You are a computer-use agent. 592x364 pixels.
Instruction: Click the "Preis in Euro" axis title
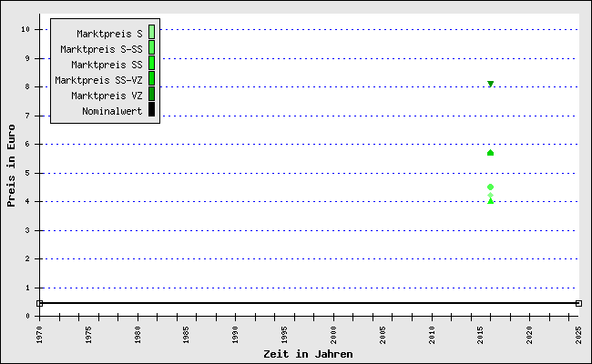tap(12, 172)
